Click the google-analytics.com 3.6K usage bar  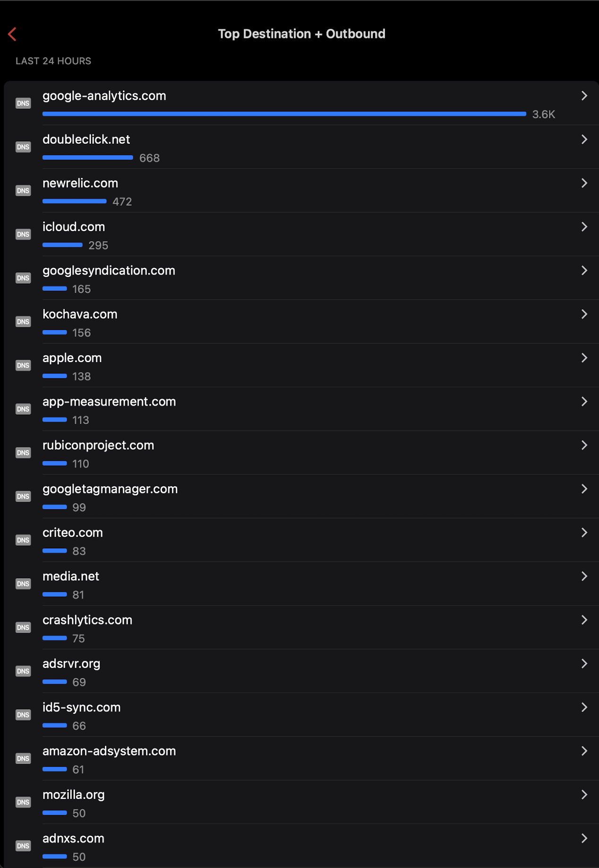284,114
